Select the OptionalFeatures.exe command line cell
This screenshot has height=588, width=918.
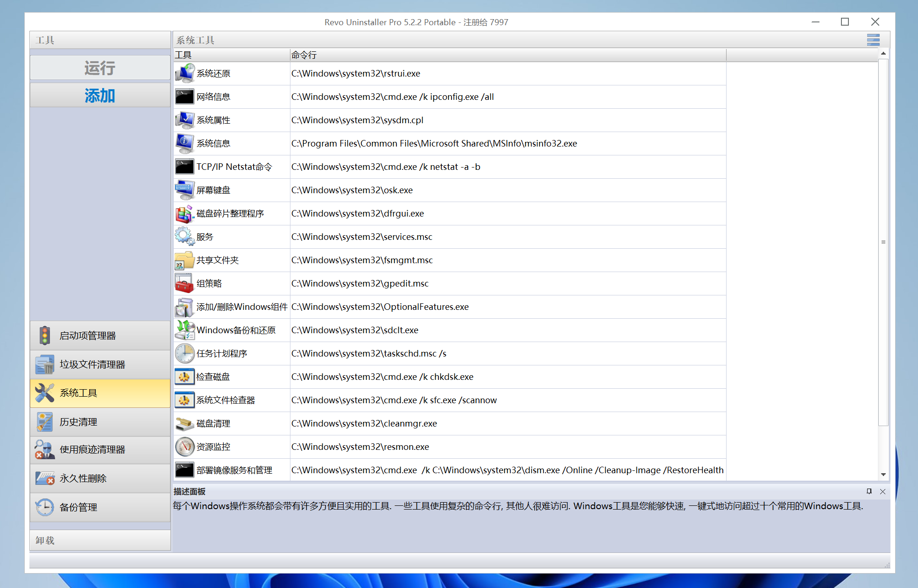coord(508,307)
